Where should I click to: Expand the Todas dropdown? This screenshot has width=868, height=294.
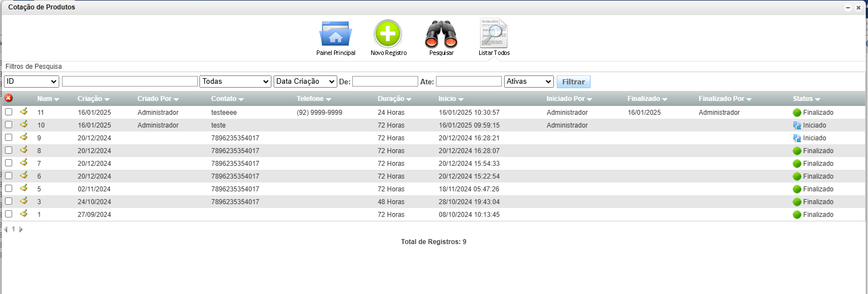[x=235, y=82]
